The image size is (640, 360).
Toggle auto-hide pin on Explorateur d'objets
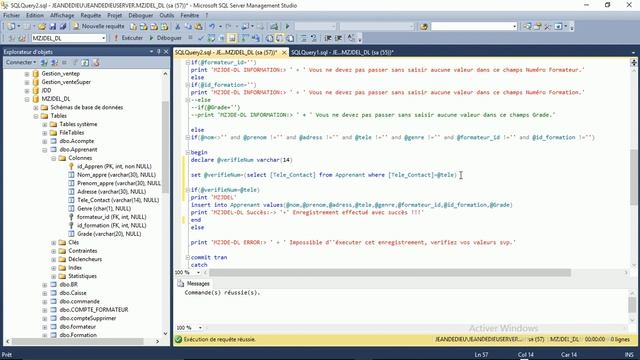(159, 52)
